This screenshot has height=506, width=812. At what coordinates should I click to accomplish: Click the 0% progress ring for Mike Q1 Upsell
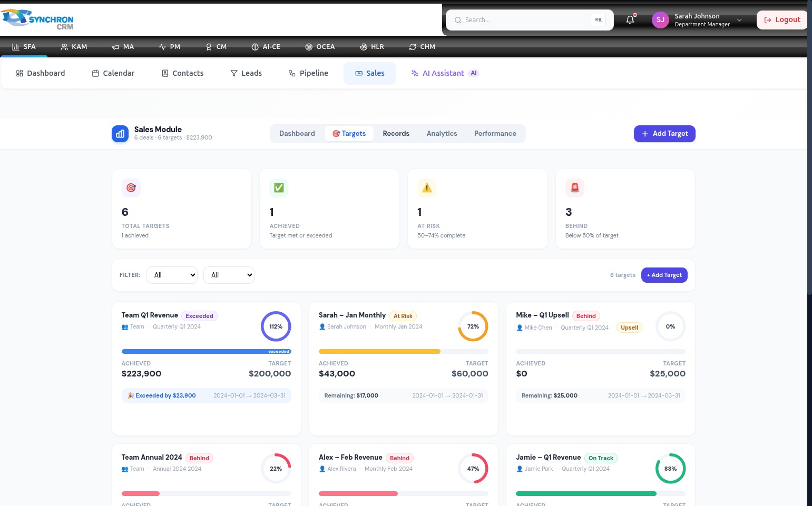(670, 326)
